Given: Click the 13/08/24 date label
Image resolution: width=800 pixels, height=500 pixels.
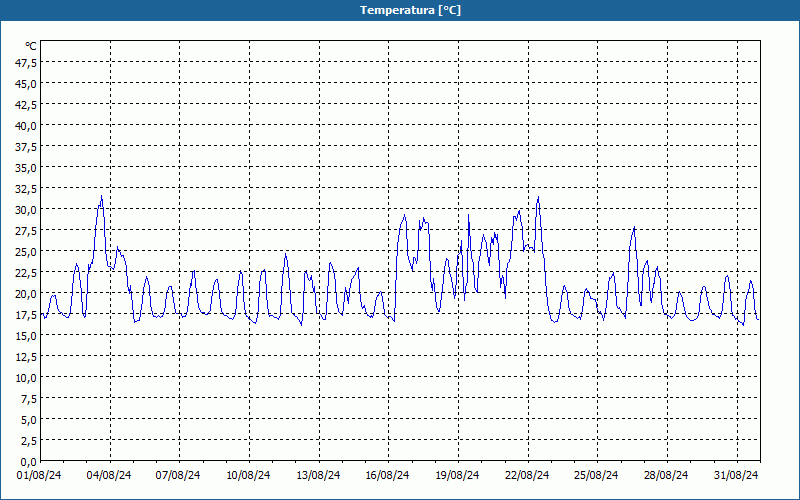Looking at the screenshot, I should [x=318, y=476].
